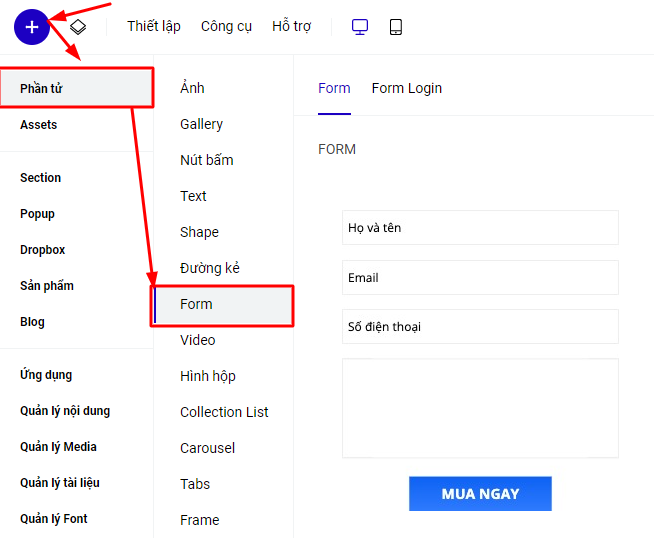Open the layers stack icon

point(78,27)
